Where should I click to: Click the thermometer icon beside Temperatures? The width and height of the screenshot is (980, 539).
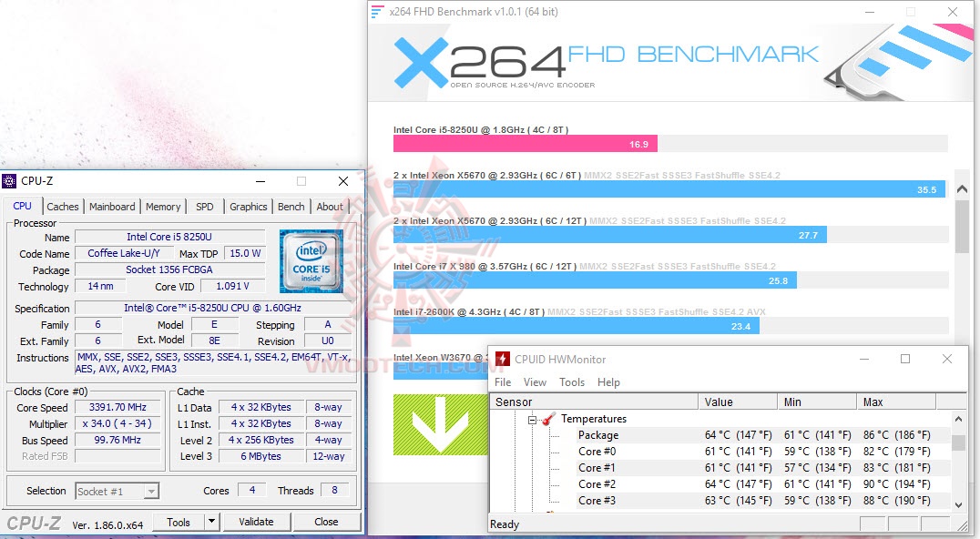point(549,419)
